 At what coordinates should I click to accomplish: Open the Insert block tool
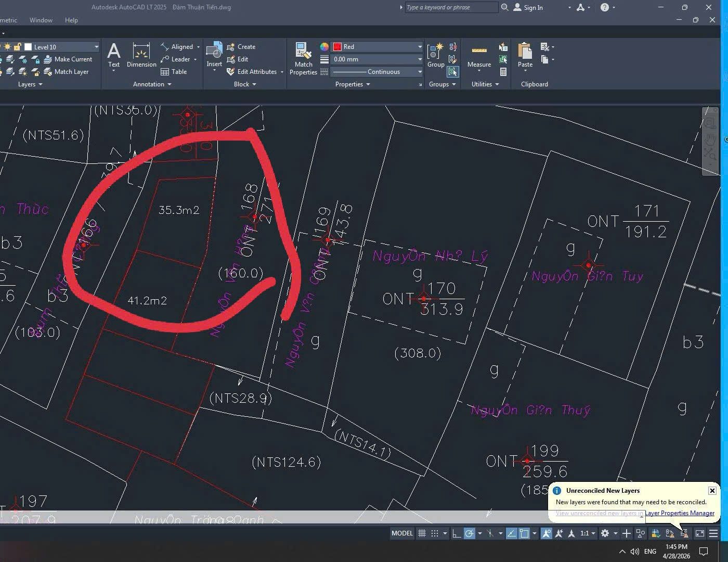[x=214, y=55]
